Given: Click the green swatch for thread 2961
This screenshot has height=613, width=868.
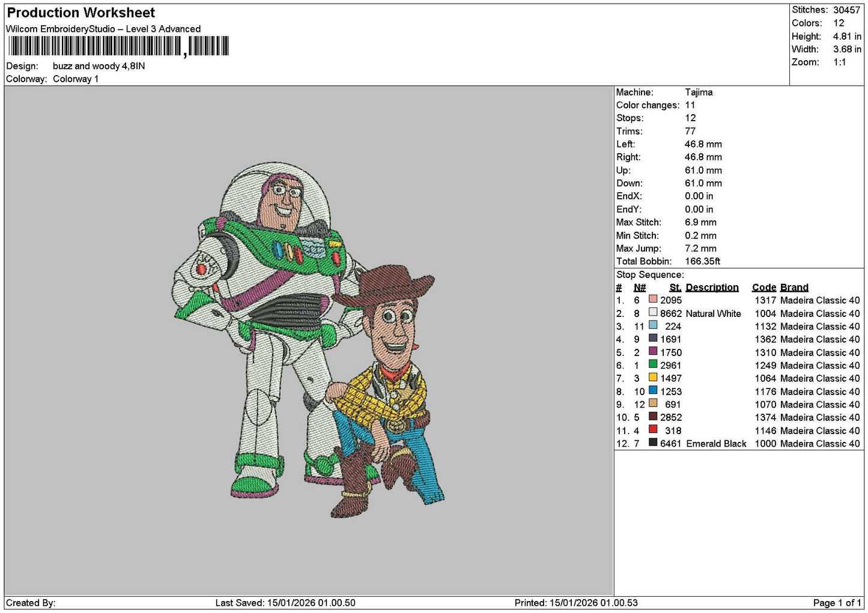Looking at the screenshot, I should click(x=653, y=364).
